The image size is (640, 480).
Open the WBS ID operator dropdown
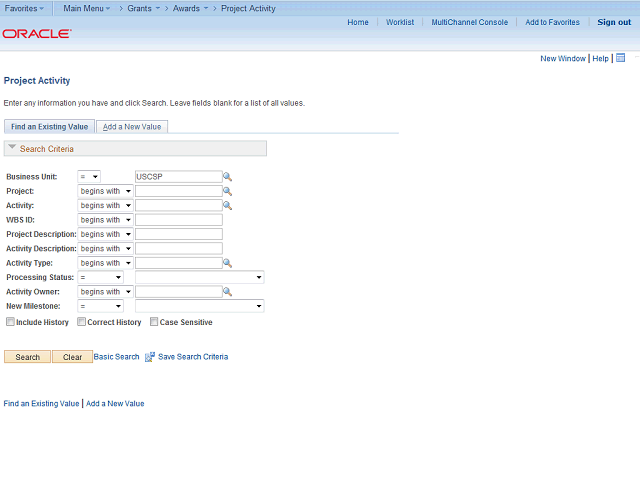point(105,220)
